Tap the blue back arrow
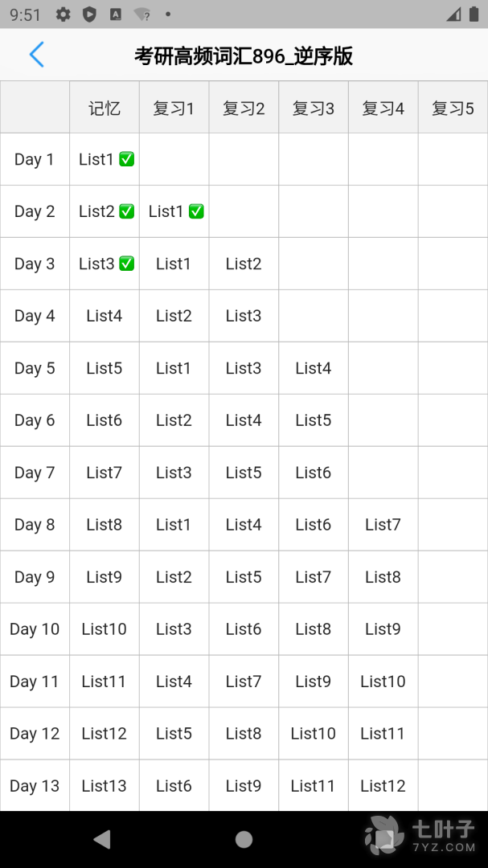The image size is (488, 868). (36, 55)
